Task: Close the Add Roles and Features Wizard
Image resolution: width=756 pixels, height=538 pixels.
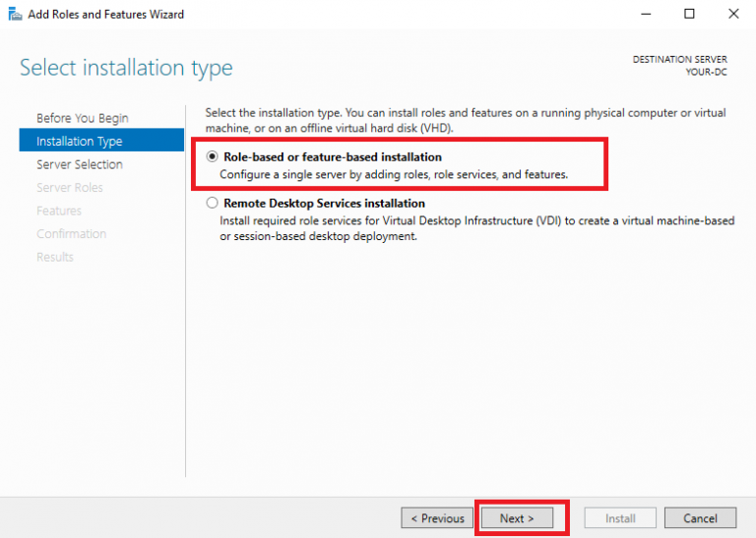Action: tap(732, 14)
